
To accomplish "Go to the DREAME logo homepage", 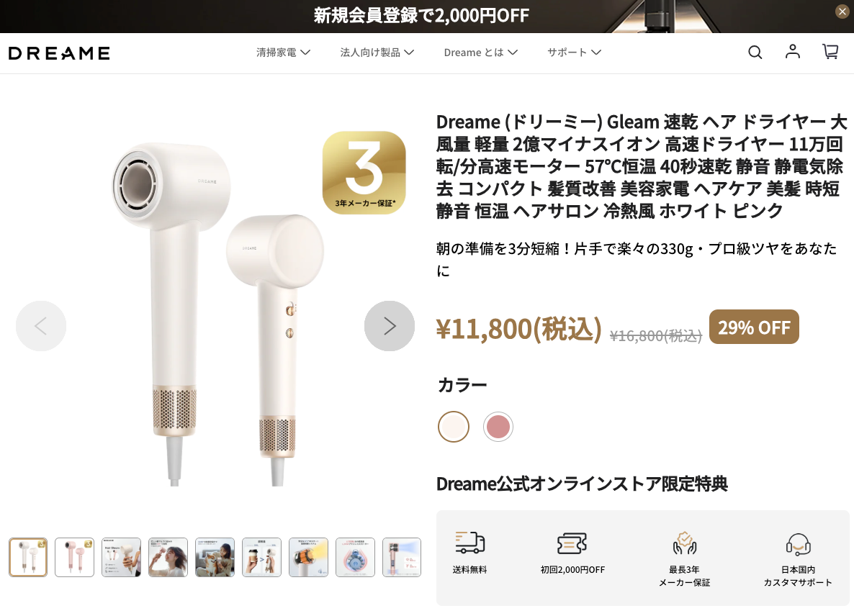I will [x=59, y=53].
